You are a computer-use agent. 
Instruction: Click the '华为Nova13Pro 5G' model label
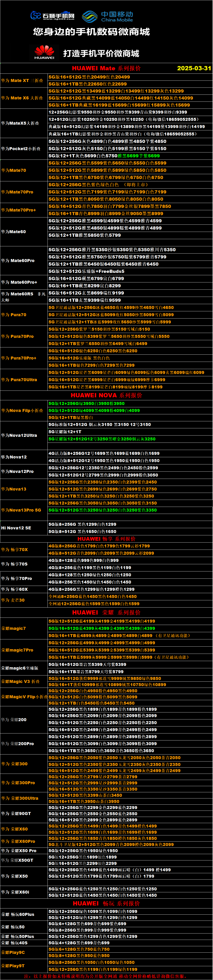point(21,510)
